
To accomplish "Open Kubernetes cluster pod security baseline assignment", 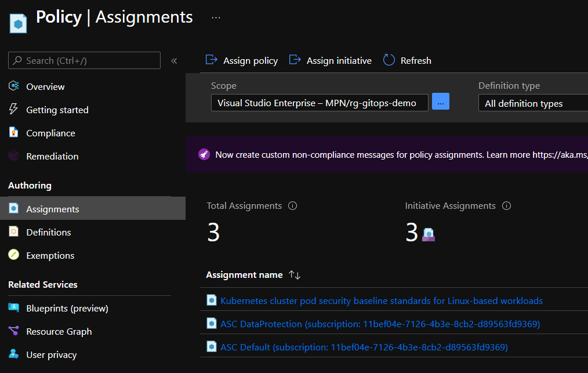I will pos(381,300).
